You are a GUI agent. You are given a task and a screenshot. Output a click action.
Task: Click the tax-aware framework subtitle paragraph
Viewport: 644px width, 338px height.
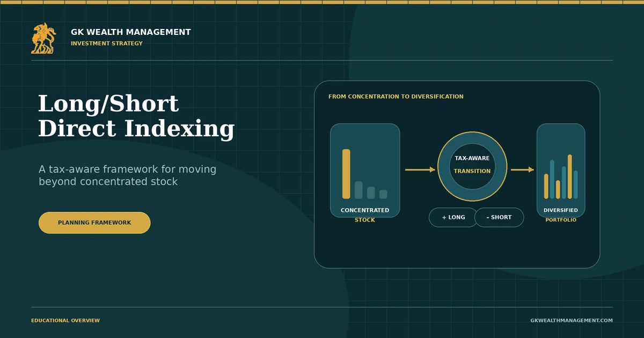click(128, 175)
